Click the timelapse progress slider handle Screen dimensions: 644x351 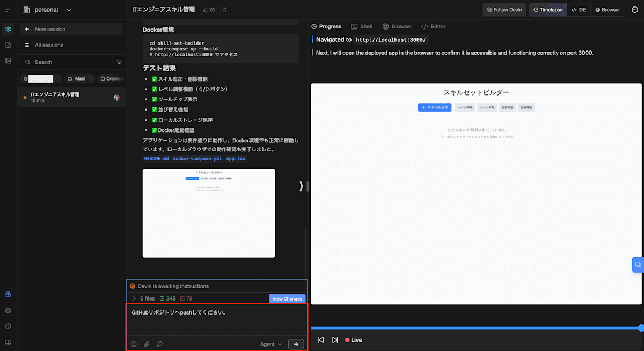click(x=641, y=327)
